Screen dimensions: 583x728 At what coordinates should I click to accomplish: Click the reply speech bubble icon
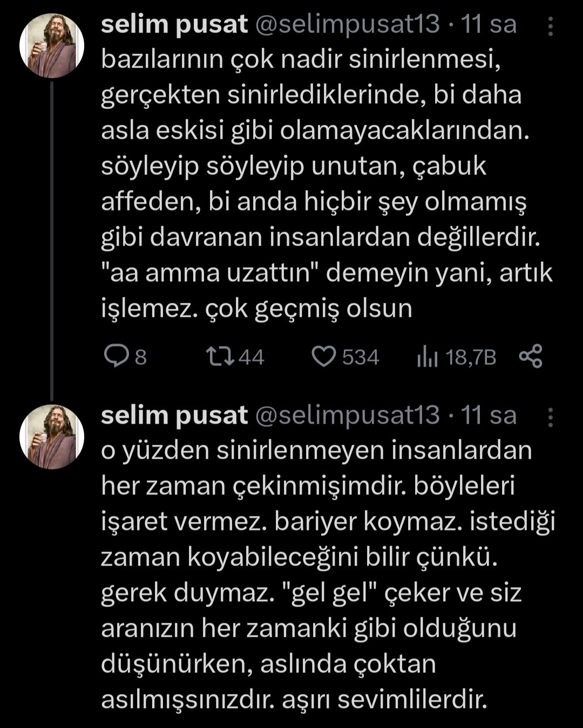tap(114, 357)
